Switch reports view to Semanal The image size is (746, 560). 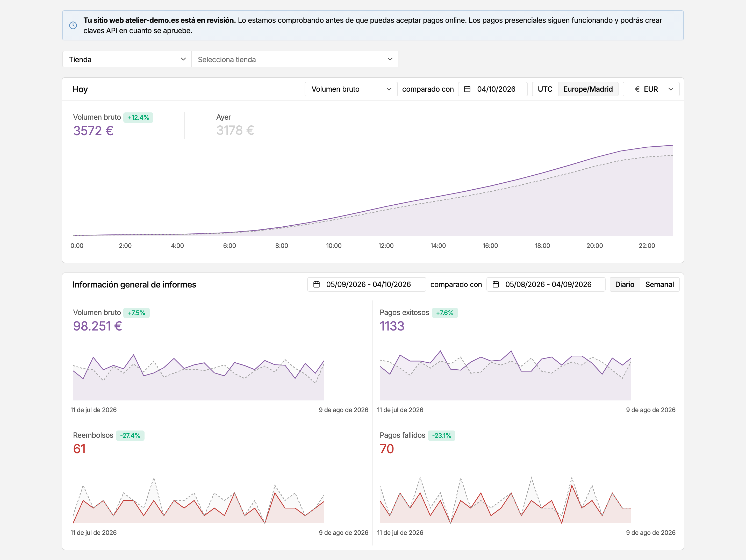659,284
